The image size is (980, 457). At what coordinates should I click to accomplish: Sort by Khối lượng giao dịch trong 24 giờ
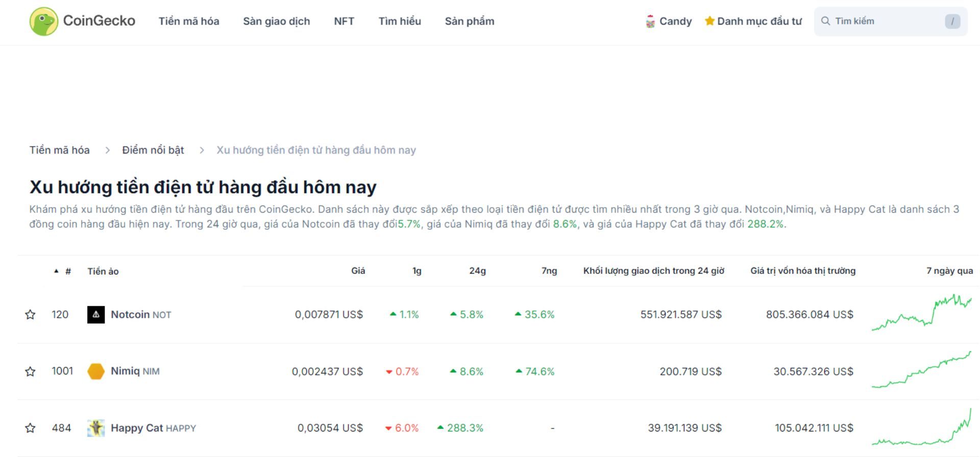click(654, 271)
